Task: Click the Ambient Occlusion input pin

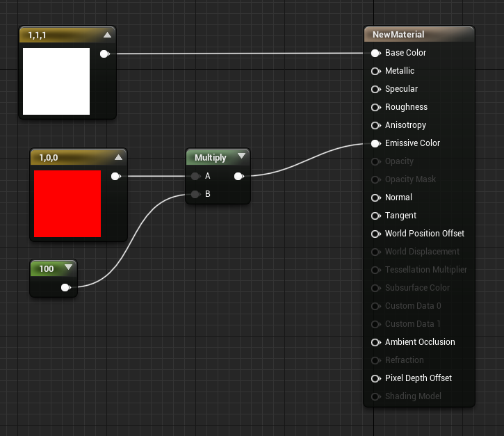Action: tap(376, 342)
